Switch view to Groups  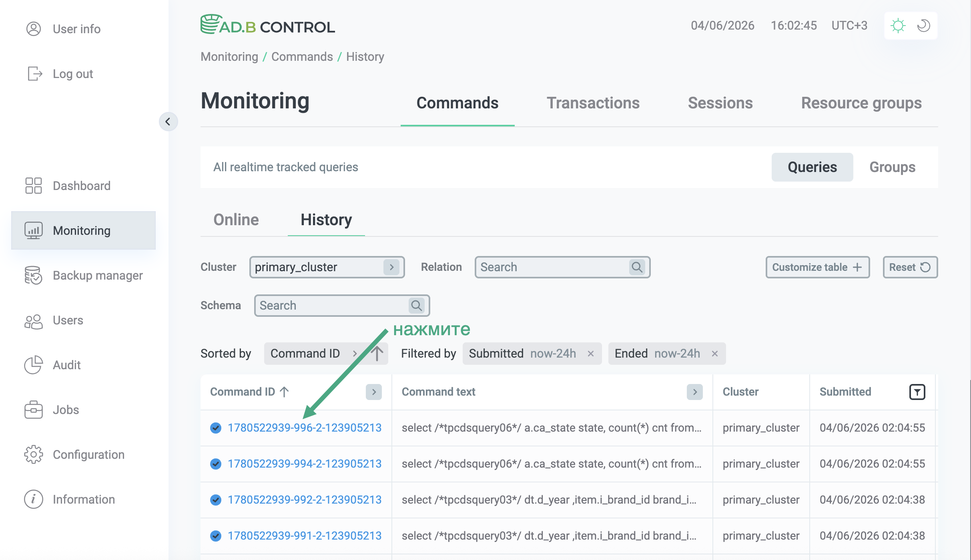tap(892, 167)
